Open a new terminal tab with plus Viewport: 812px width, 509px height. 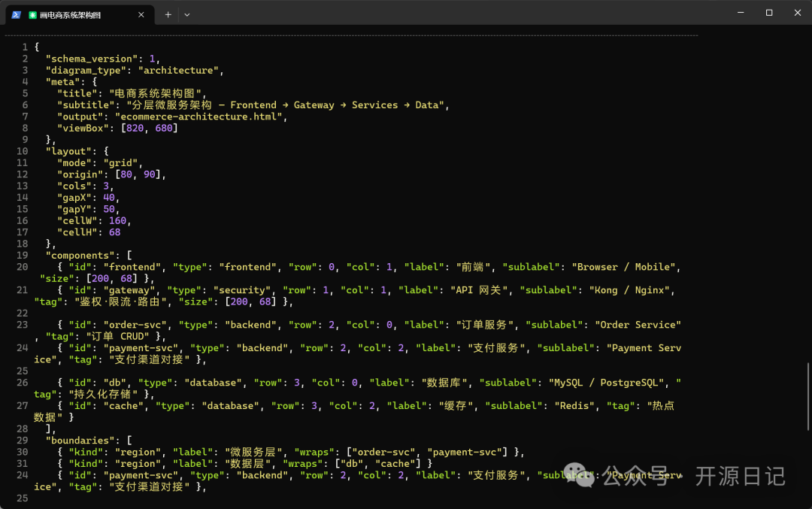(168, 15)
